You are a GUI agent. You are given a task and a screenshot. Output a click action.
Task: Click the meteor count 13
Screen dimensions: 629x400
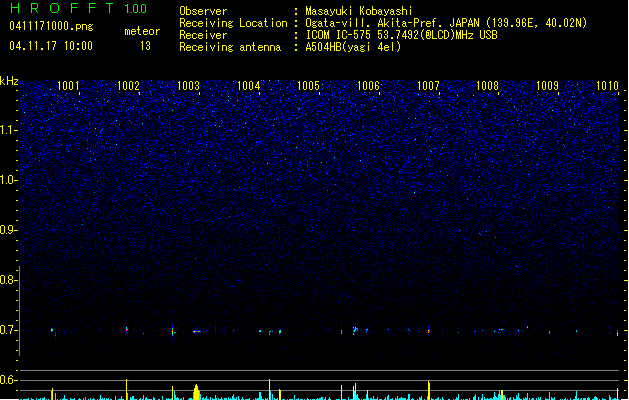145,46
